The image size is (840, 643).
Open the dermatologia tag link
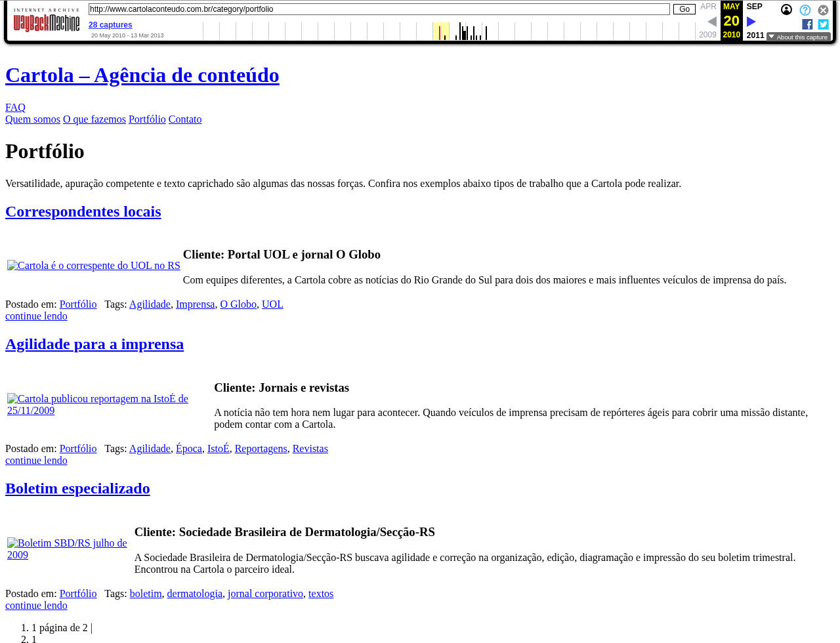pyautogui.click(x=194, y=594)
